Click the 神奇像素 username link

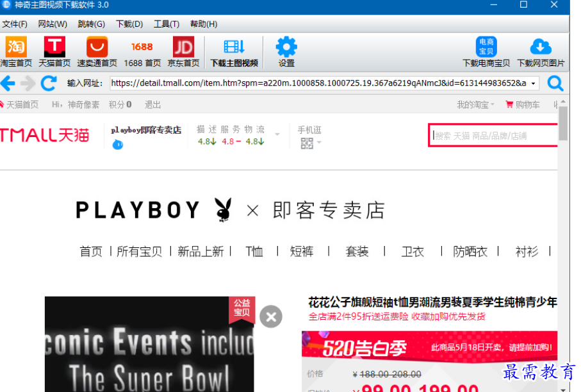click(x=83, y=105)
